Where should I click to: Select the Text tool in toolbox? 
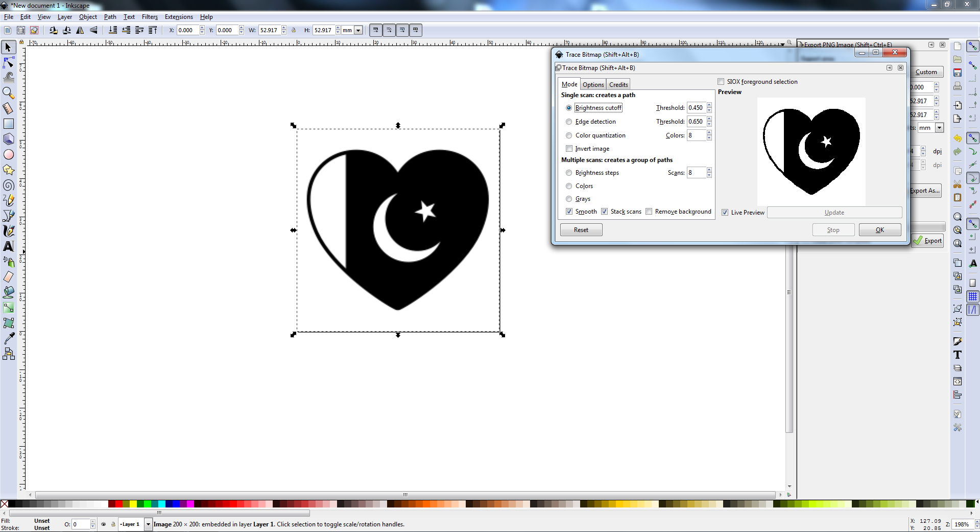pyautogui.click(x=9, y=246)
